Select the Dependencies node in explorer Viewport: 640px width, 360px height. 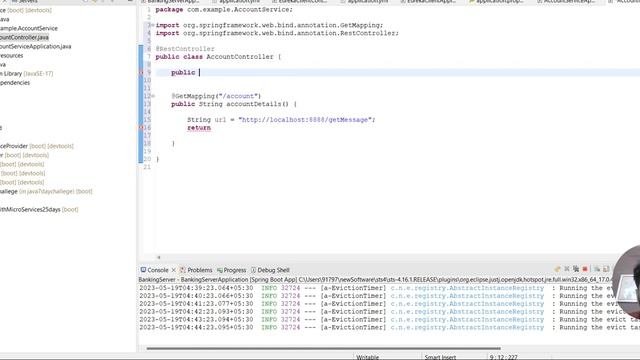15,82
